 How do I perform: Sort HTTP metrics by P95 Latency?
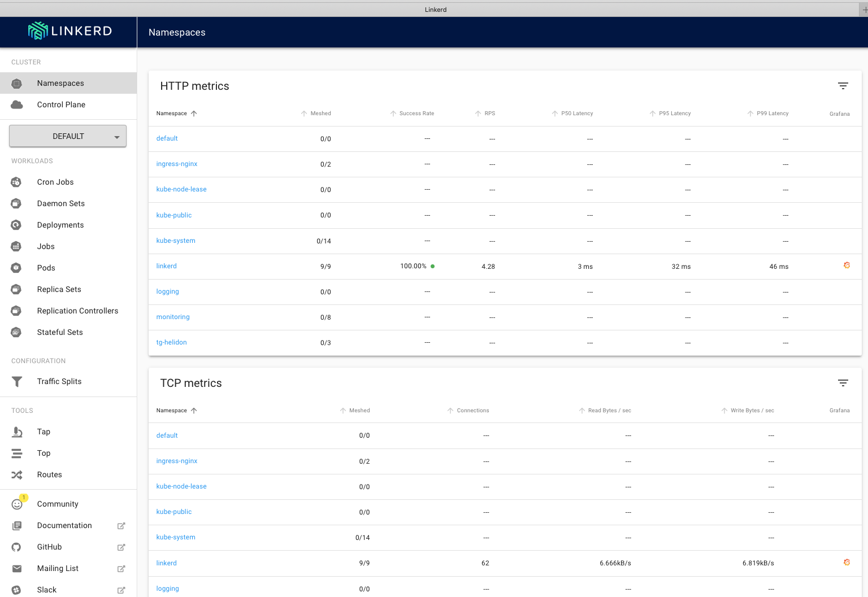click(670, 114)
